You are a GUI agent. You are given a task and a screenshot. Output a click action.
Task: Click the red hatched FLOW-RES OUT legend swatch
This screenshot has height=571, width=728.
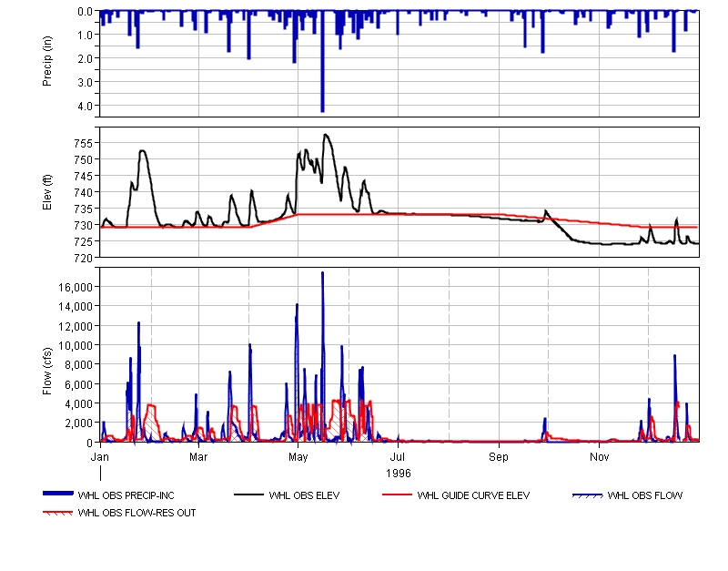point(58,513)
